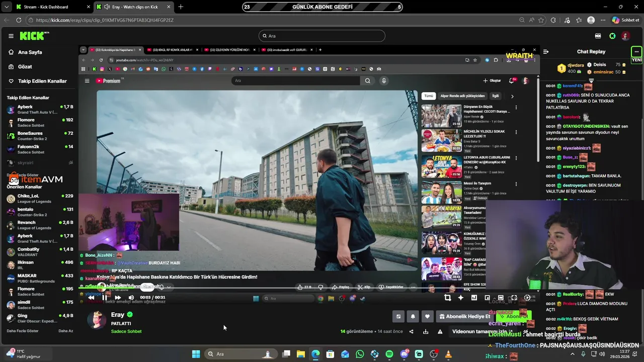Pause the clip playback
The width and height of the screenshot is (644, 362).
(x=104, y=297)
